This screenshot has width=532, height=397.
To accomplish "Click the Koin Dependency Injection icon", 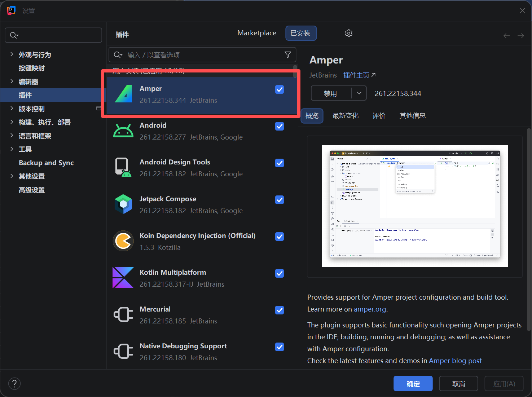I will (123, 241).
